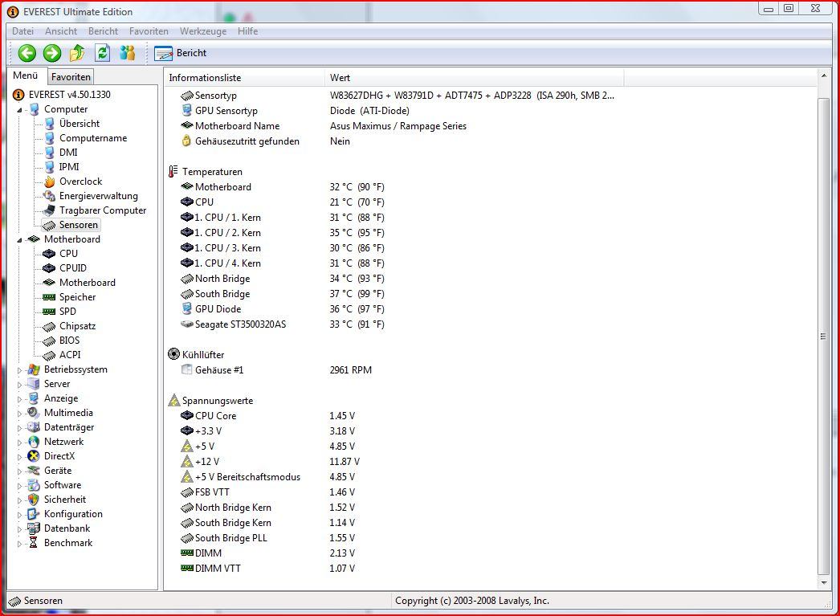Select the CPU chip icon under Motherboard
Viewport: 840px width, 616px height.
(x=49, y=254)
